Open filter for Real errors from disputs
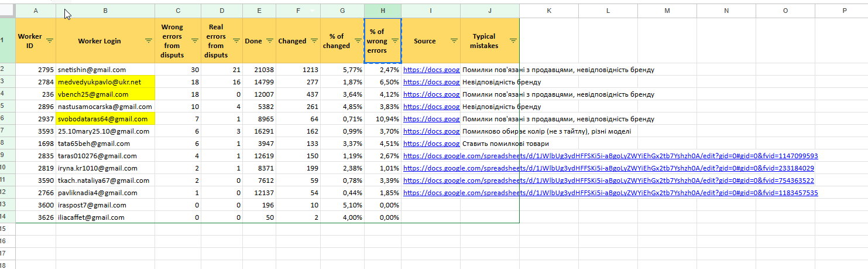The width and height of the screenshot is (868, 269). (x=236, y=41)
